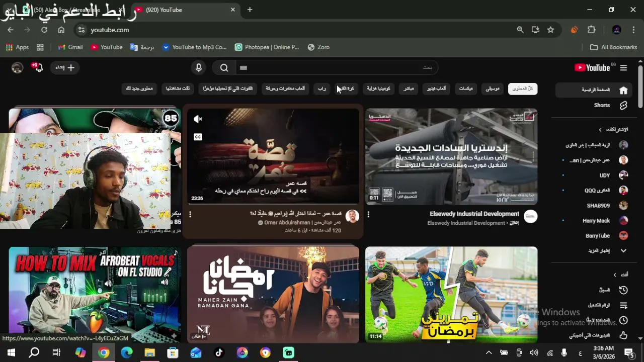644x362 pixels.
Task: Open Chrome profile avatar
Action: pos(617,30)
